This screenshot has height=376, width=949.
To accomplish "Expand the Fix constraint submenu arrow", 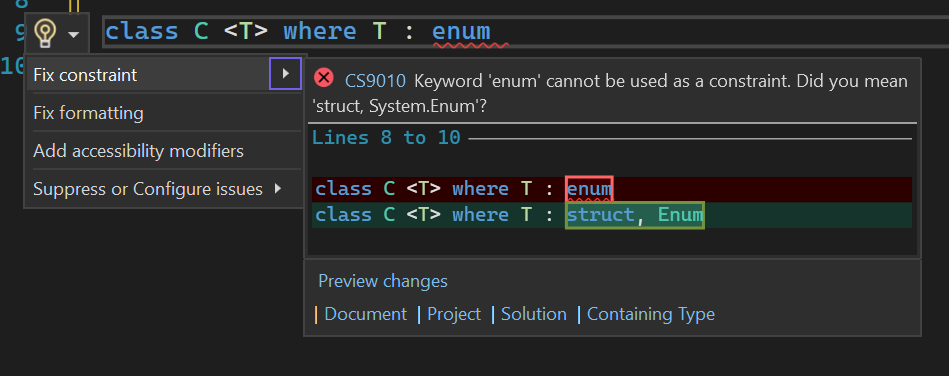I will click(x=286, y=74).
